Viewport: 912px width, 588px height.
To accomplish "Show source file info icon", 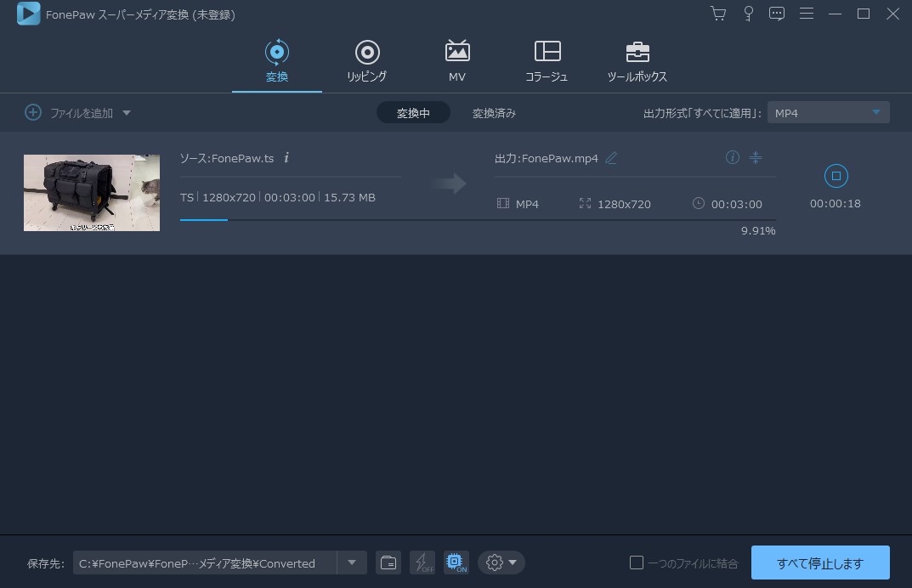I will click(x=286, y=157).
